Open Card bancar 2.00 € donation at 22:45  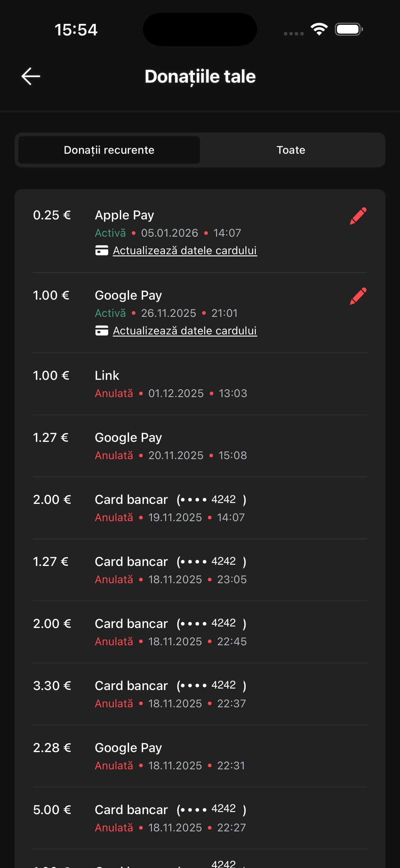200,632
